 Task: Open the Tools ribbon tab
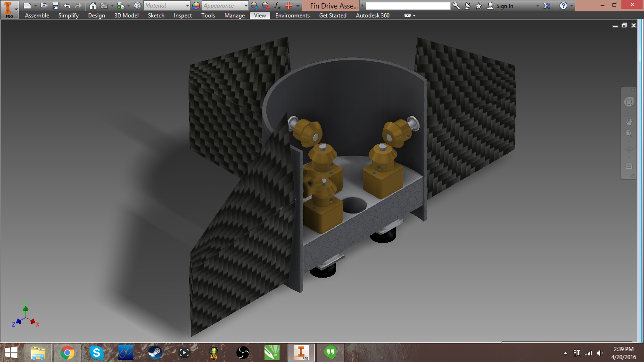tap(208, 16)
